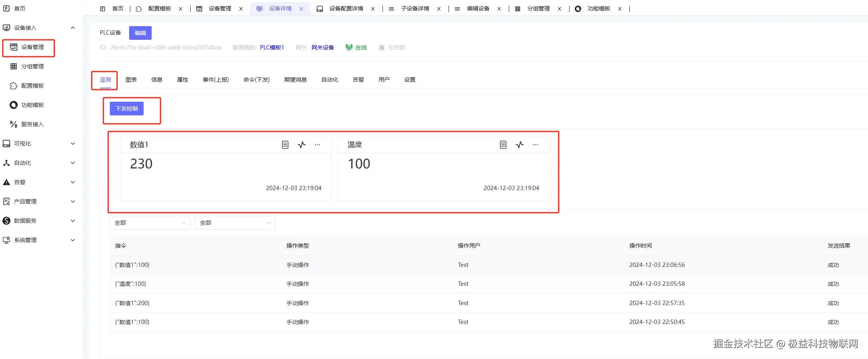The width and height of the screenshot is (868, 359).
Task: Click the 下发控制 button
Action: point(127,109)
